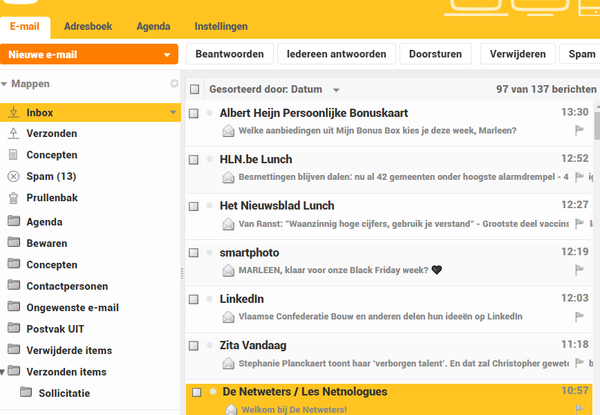Open the Inbox folder dropdown arrow
Screen dimensions: 600x415
click(x=173, y=112)
